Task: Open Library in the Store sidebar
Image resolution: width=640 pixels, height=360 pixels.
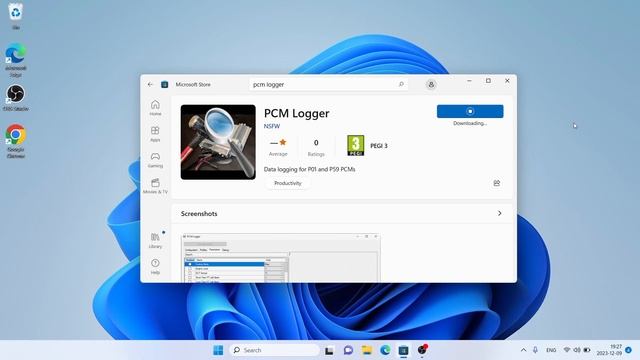Action: click(155, 240)
